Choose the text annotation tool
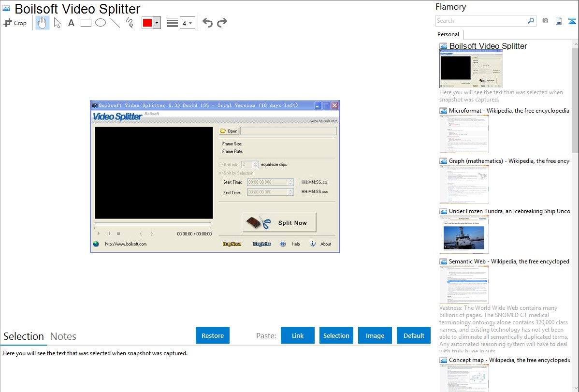The width and height of the screenshot is (579, 392). click(71, 23)
